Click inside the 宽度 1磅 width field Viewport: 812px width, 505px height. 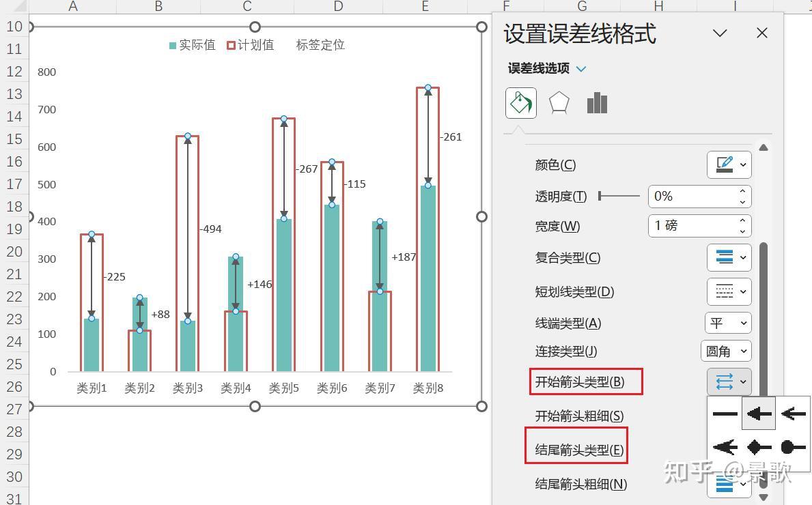(x=683, y=226)
